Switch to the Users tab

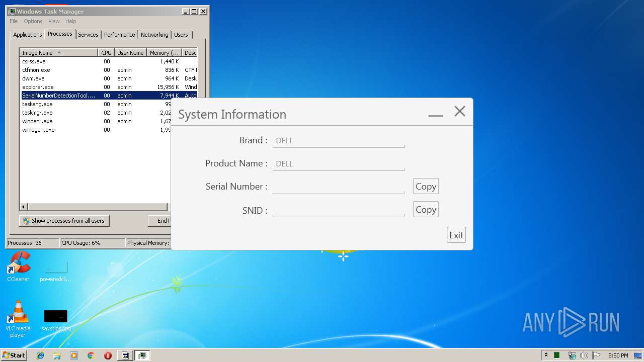coord(181,35)
